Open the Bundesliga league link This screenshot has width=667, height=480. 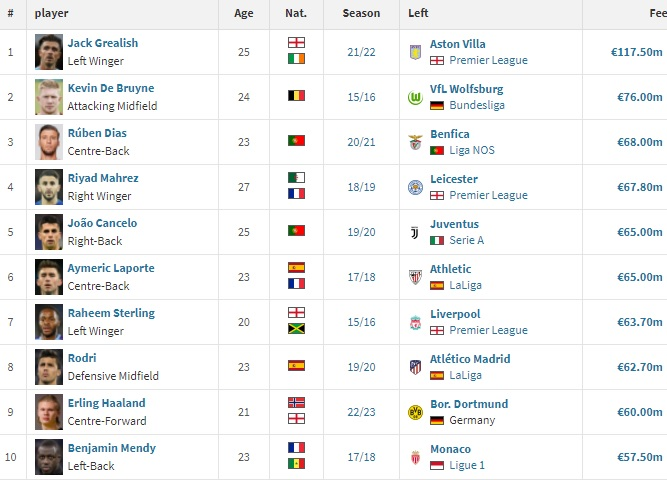pos(477,105)
